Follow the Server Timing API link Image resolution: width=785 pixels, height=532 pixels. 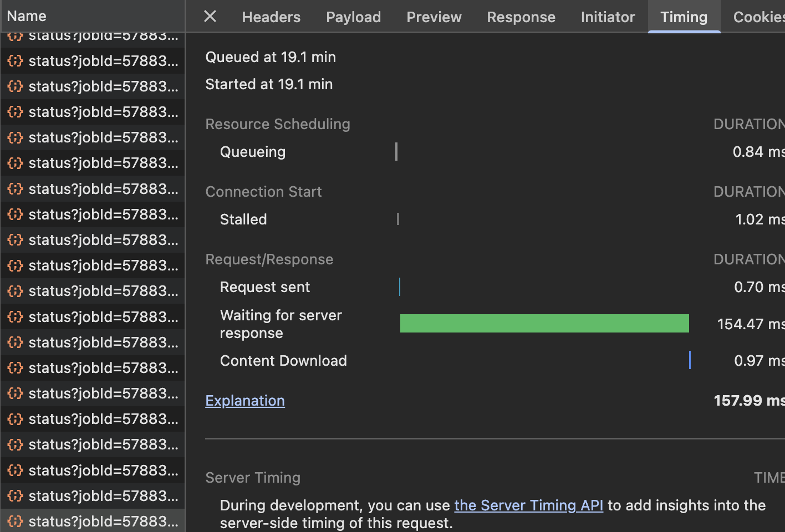(528, 505)
